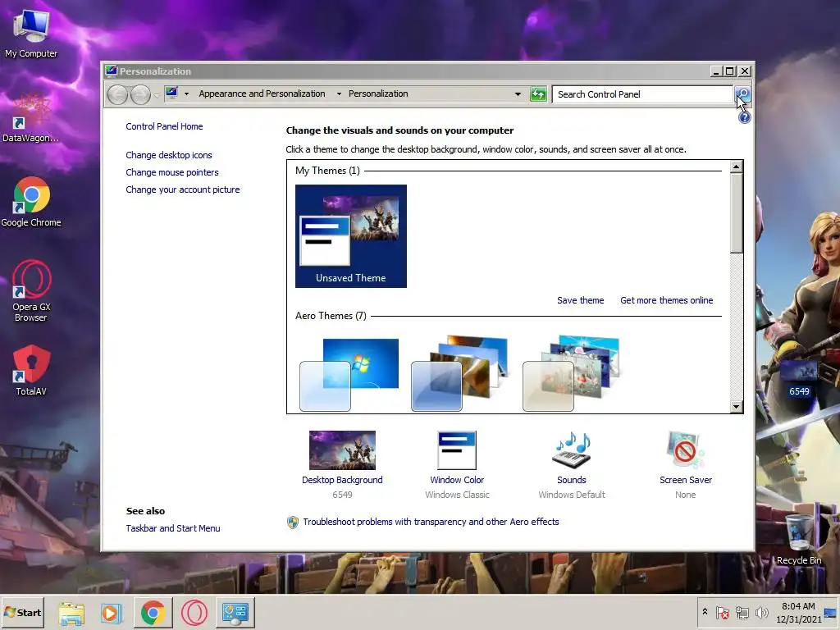The image size is (840, 630).
Task: Click the themes list scrollbar thumb
Action: pyautogui.click(x=737, y=212)
